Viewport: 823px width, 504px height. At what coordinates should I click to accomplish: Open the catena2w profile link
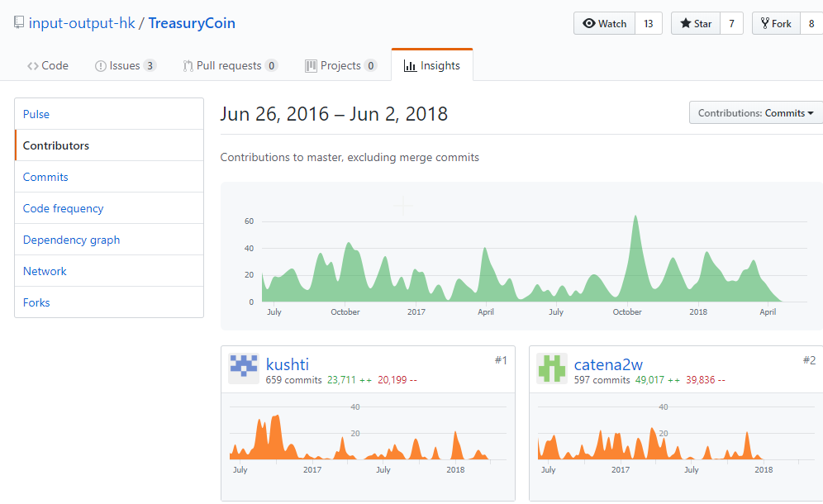click(608, 364)
